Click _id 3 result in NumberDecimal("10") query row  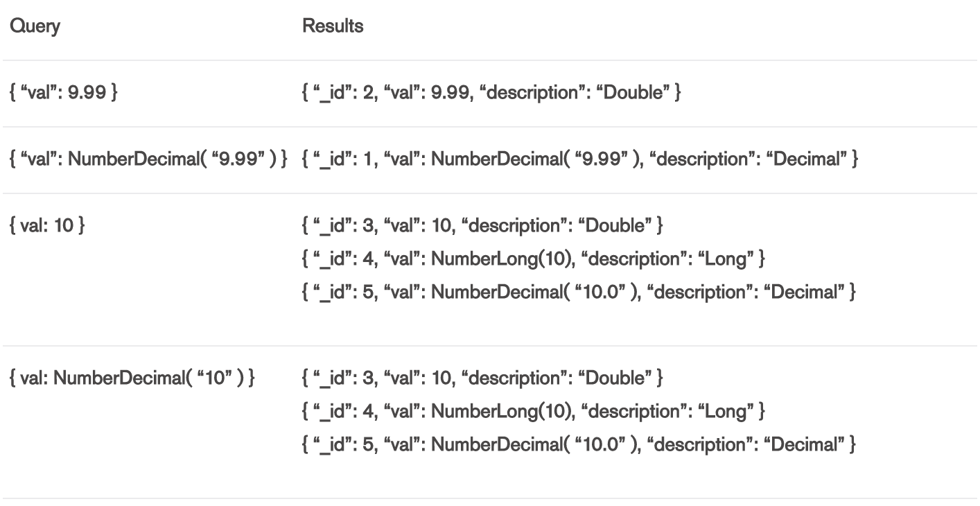tap(483, 379)
